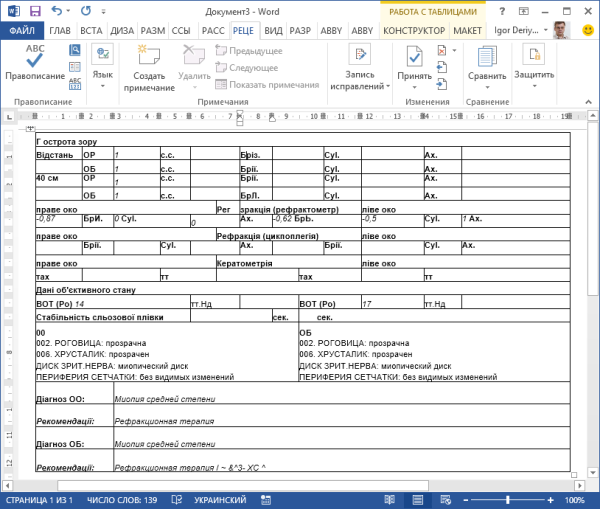Create a new comment with Создать примечание

pyautogui.click(x=149, y=68)
